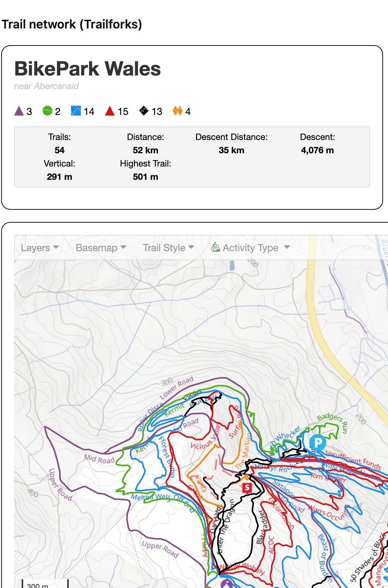The height and width of the screenshot is (588, 388).
Task: Click the blue parking marker on map
Action: coord(317,442)
